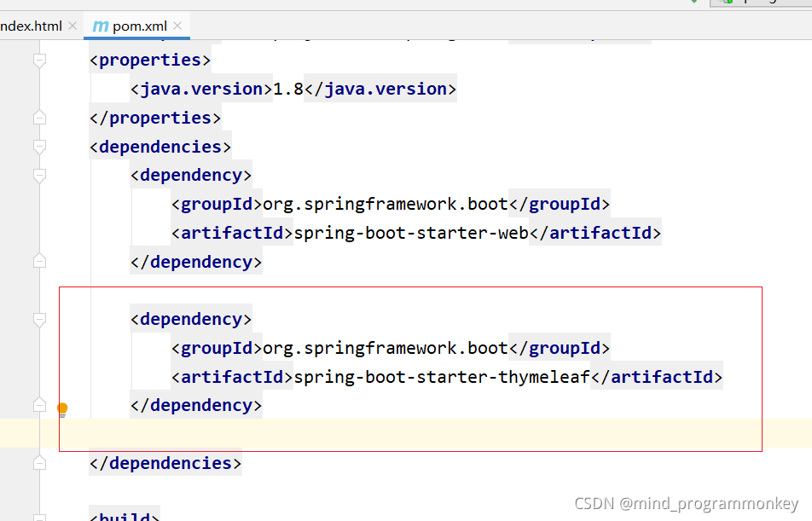Click the closing dependencies tag

(x=165, y=463)
